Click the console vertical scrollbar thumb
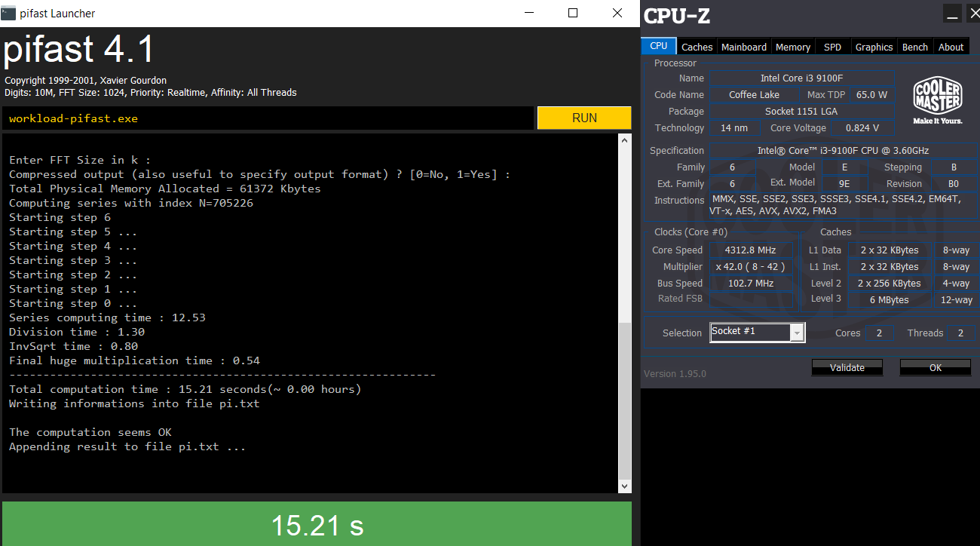 (x=624, y=400)
